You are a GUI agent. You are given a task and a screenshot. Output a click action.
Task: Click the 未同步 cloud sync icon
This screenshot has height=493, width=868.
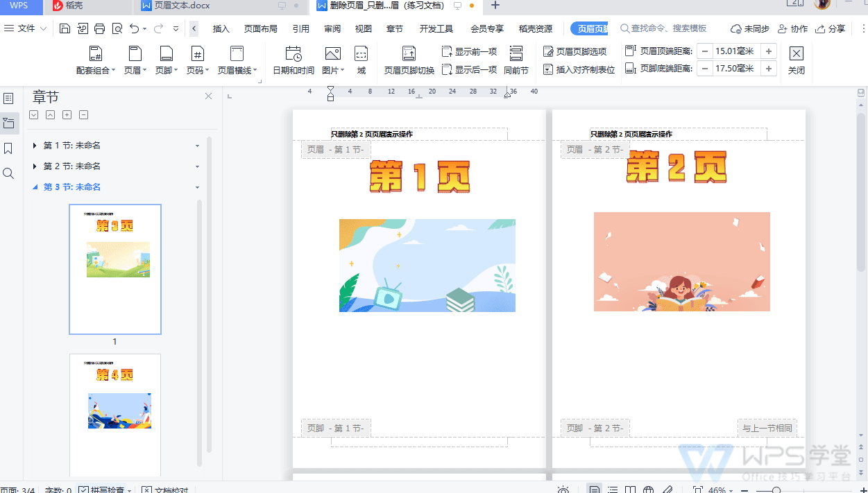point(736,28)
